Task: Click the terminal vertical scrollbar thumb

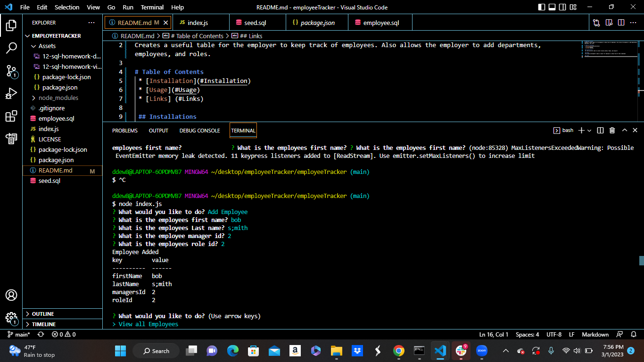Action: click(x=641, y=261)
